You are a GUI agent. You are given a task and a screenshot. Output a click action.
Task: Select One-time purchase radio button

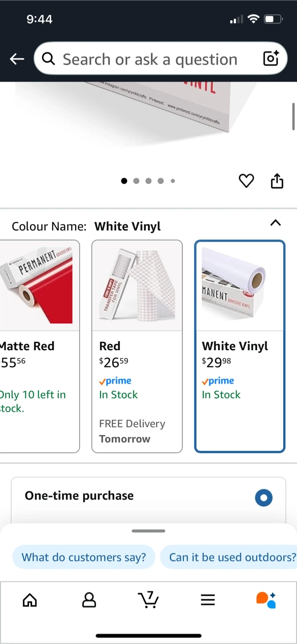pos(264,498)
